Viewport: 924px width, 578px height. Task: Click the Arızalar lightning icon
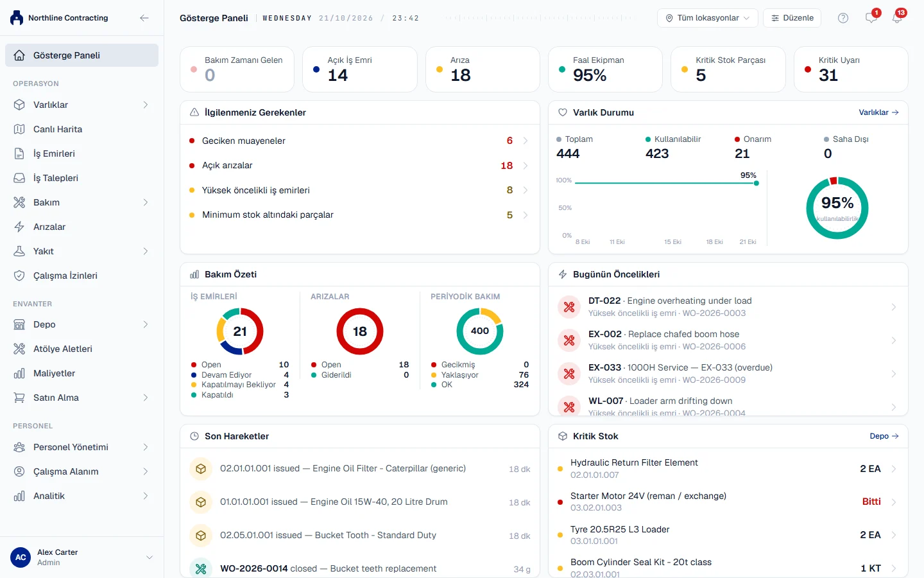[x=19, y=227]
